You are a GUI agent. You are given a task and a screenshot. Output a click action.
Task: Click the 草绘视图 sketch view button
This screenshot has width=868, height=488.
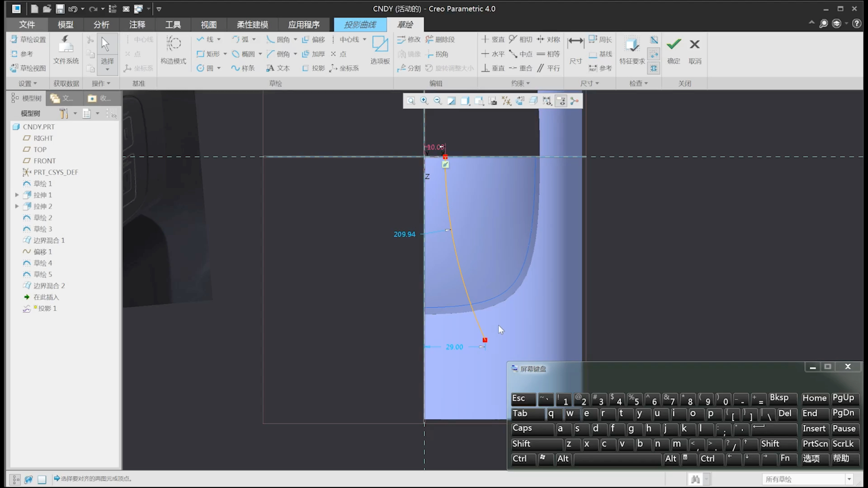coord(28,68)
